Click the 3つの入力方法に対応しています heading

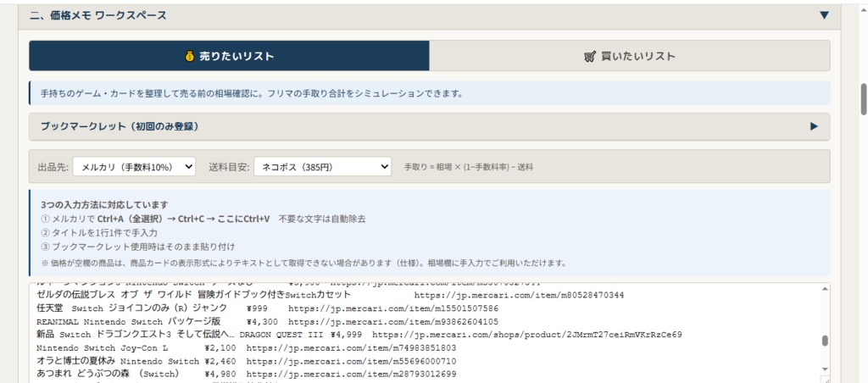click(104, 205)
